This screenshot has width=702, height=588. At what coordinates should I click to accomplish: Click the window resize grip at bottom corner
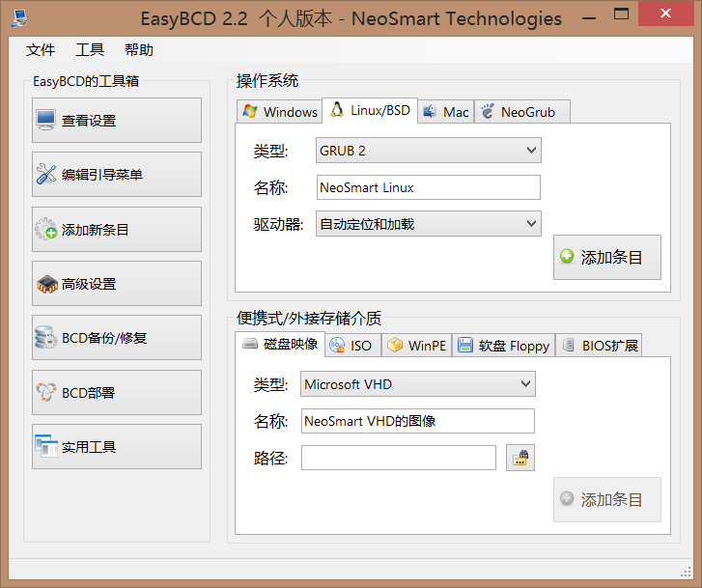tap(686, 572)
